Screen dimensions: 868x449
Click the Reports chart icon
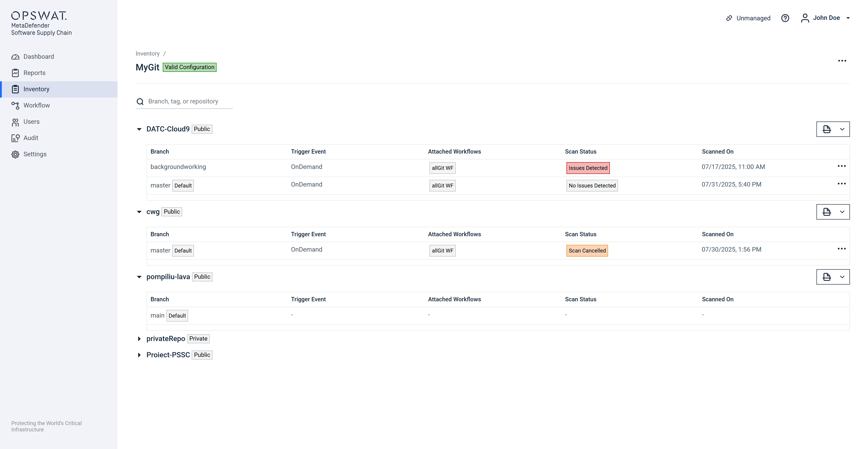pyautogui.click(x=15, y=73)
